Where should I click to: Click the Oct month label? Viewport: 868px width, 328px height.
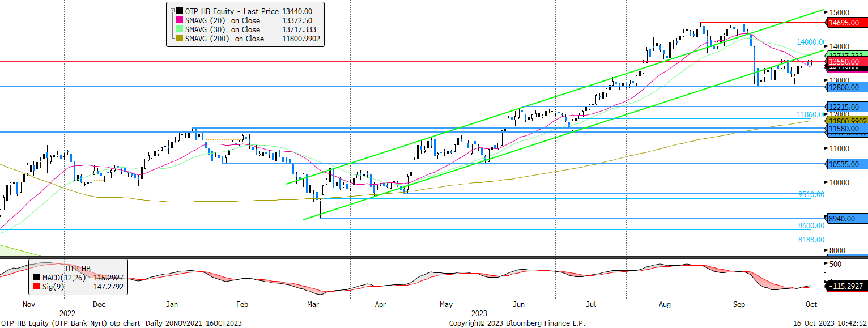pyautogui.click(x=810, y=304)
